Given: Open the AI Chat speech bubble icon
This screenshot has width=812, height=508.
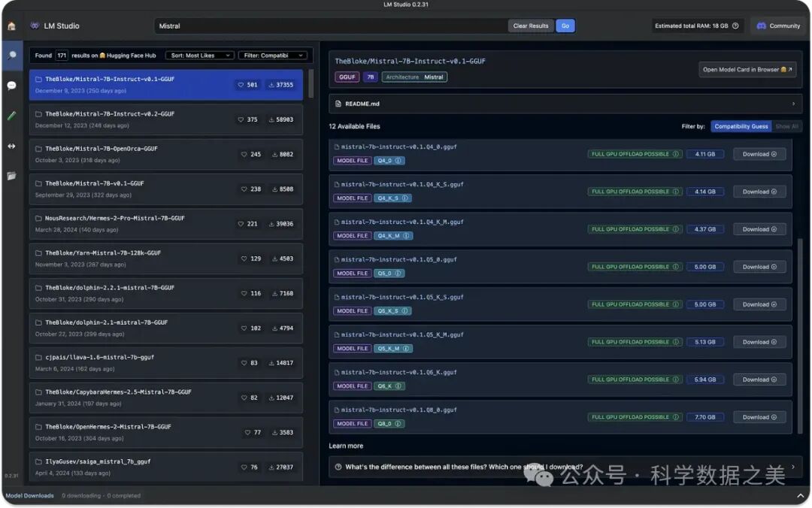Looking at the screenshot, I should tap(11, 86).
